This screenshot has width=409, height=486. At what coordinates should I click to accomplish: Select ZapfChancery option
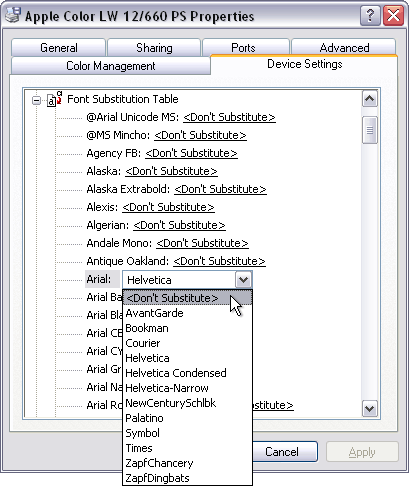click(x=188, y=463)
